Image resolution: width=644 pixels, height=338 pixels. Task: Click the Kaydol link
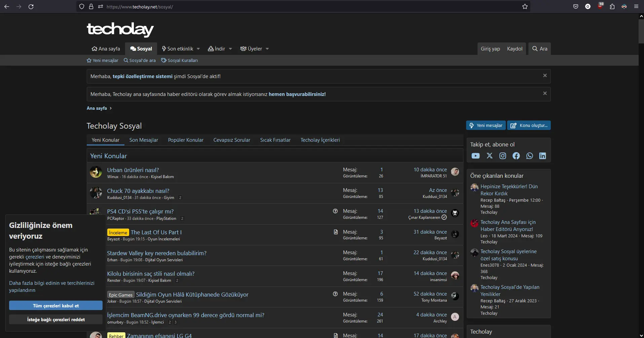tap(515, 49)
